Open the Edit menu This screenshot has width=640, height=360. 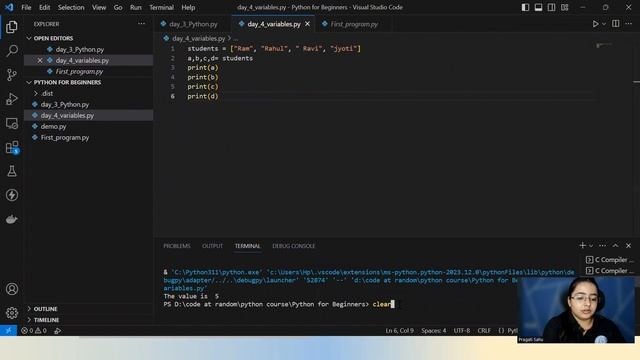(x=44, y=7)
